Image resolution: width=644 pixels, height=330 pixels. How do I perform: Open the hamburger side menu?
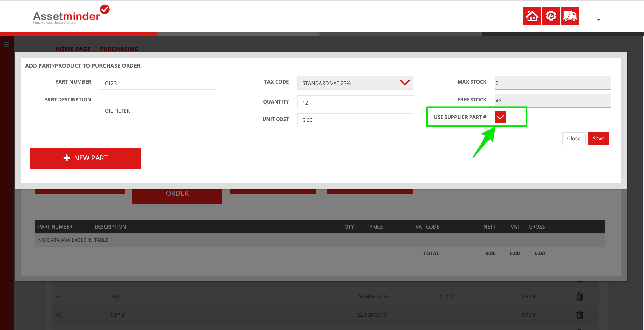[x=7, y=44]
